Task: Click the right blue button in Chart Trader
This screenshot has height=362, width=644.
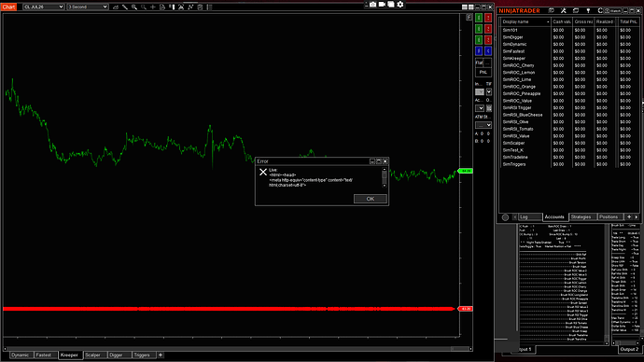Action: point(488,51)
